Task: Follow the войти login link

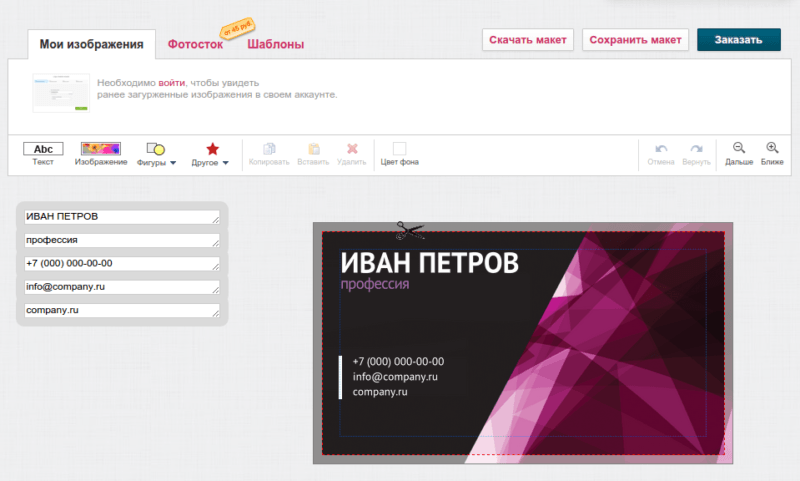Action: coord(171,83)
